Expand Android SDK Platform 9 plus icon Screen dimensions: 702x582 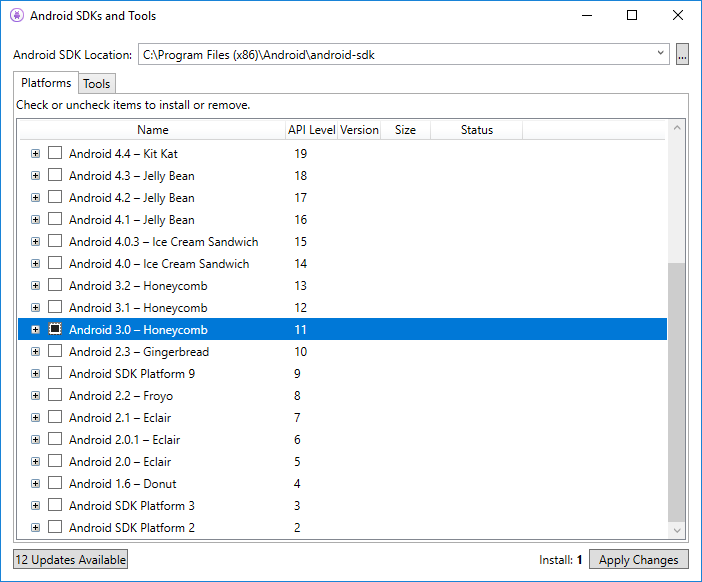pyautogui.click(x=35, y=373)
